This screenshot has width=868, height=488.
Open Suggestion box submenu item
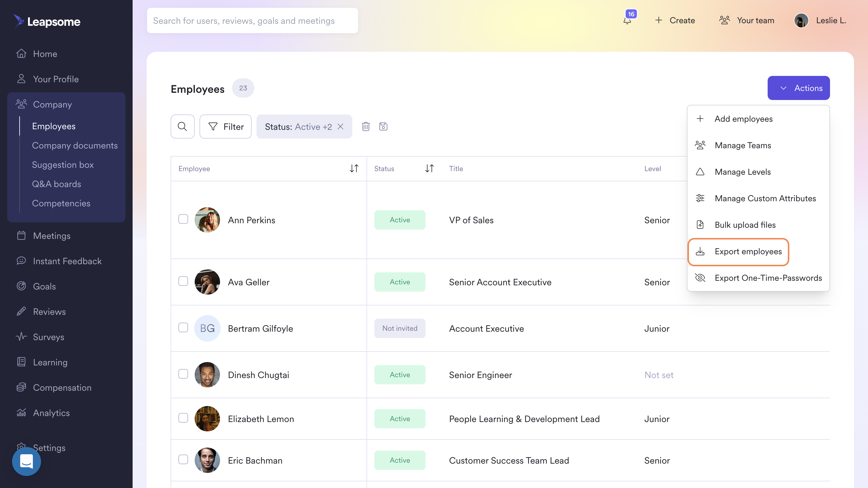click(63, 165)
